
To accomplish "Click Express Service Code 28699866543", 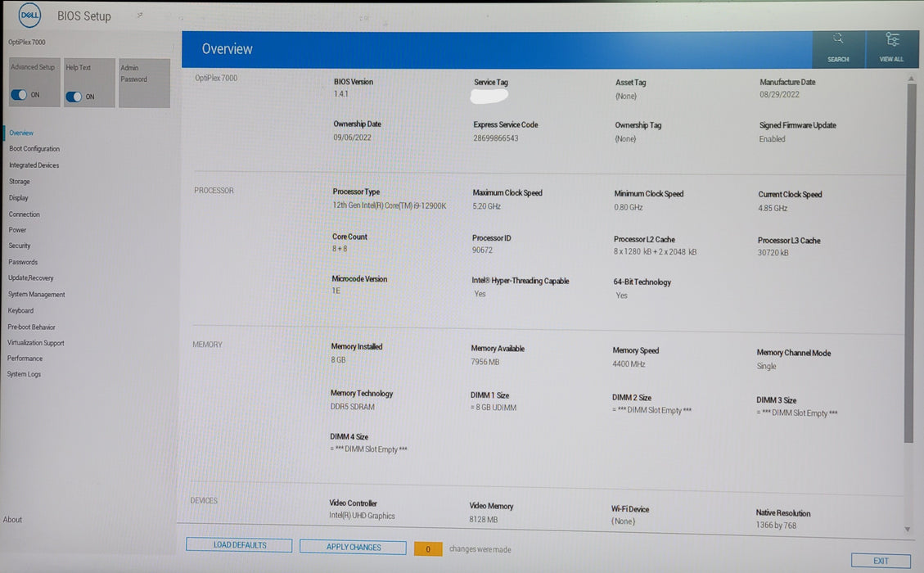I will pos(496,138).
